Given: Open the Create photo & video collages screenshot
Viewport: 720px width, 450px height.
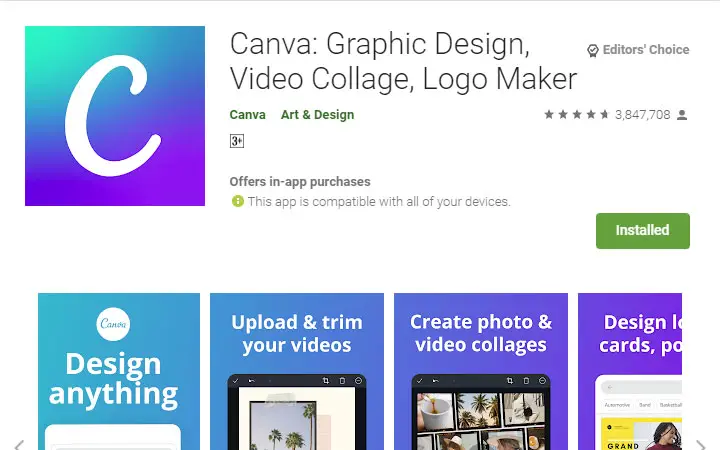Looking at the screenshot, I should tap(481, 371).
